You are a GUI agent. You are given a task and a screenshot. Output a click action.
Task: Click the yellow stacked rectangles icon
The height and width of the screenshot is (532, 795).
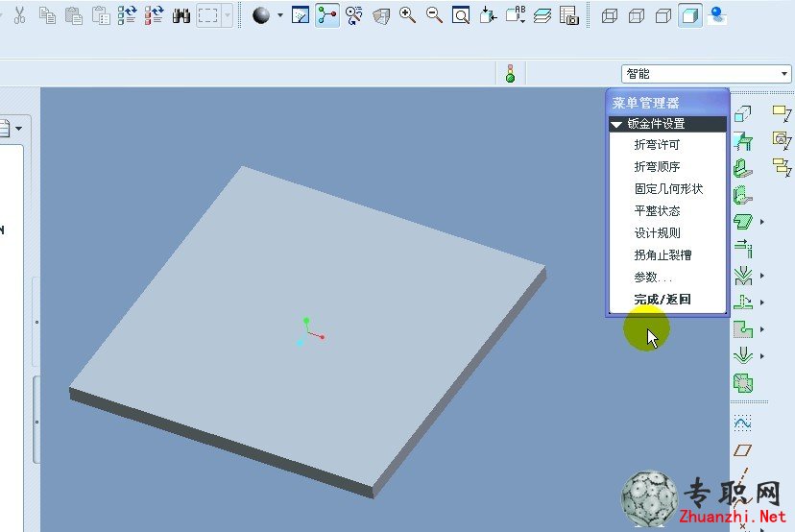coord(782,167)
